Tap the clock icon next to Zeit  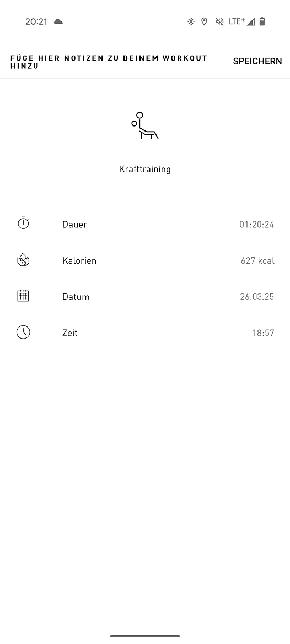tap(24, 332)
